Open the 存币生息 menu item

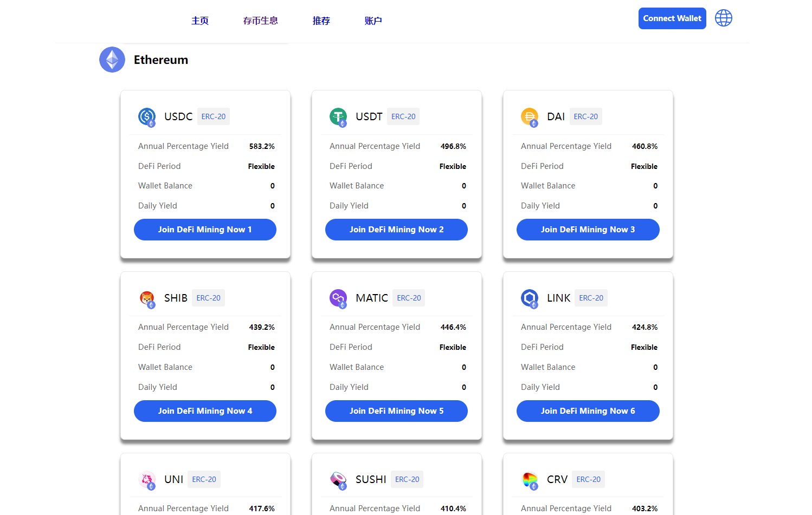[x=261, y=21]
